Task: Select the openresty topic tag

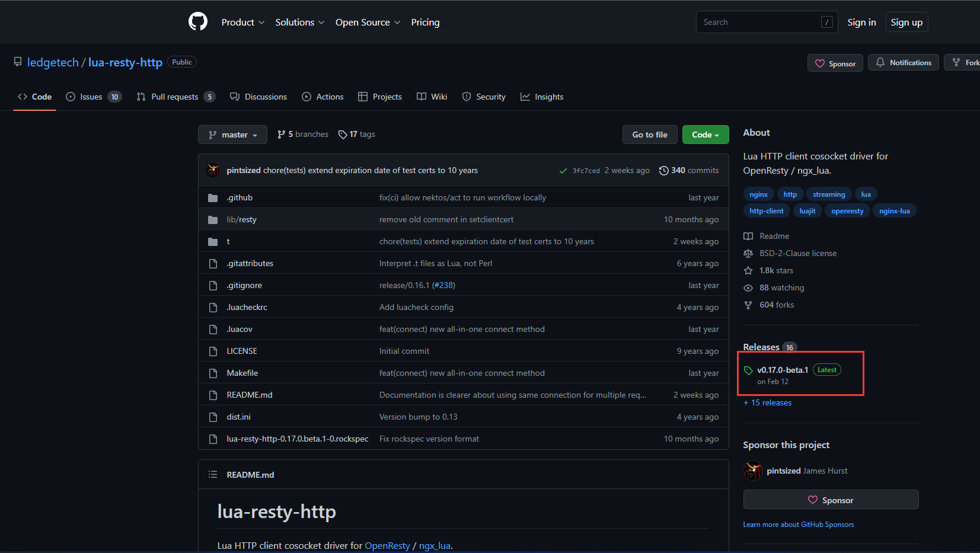Action: coord(847,211)
